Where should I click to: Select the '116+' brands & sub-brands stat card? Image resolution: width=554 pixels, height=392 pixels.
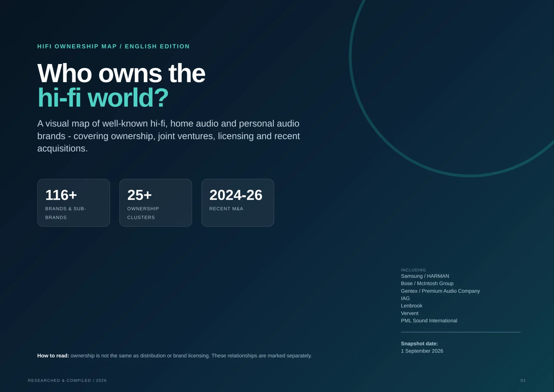tap(73, 203)
